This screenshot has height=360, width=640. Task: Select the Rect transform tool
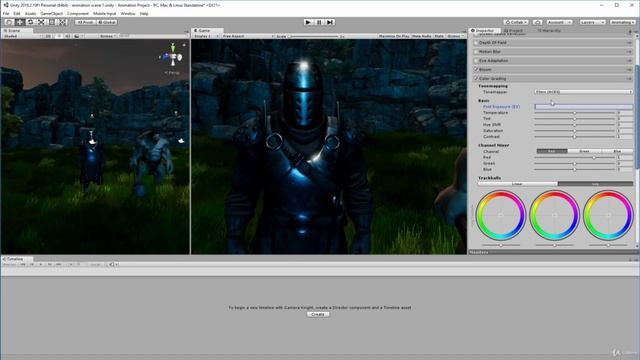51,22
